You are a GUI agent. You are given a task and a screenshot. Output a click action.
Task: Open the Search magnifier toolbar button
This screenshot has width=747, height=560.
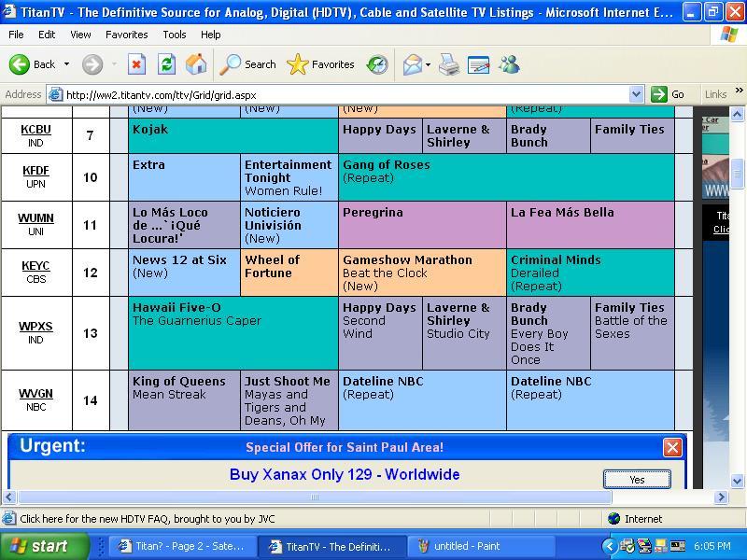click(x=247, y=64)
